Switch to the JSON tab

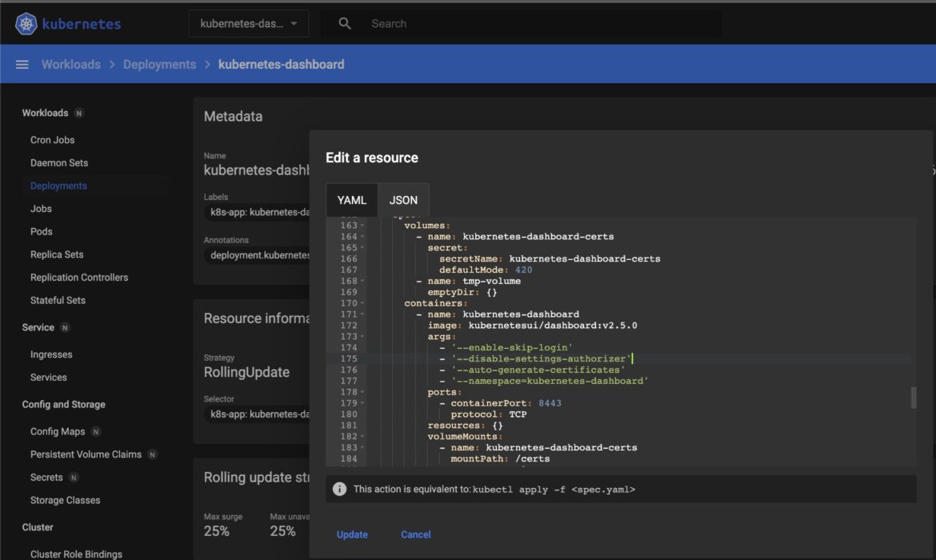tap(403, 200)
